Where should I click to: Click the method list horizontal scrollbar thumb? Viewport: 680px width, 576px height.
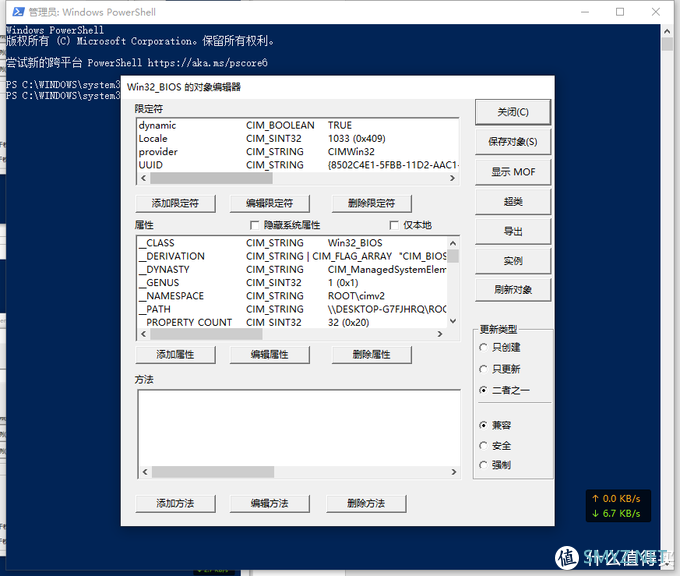(213, 472)
